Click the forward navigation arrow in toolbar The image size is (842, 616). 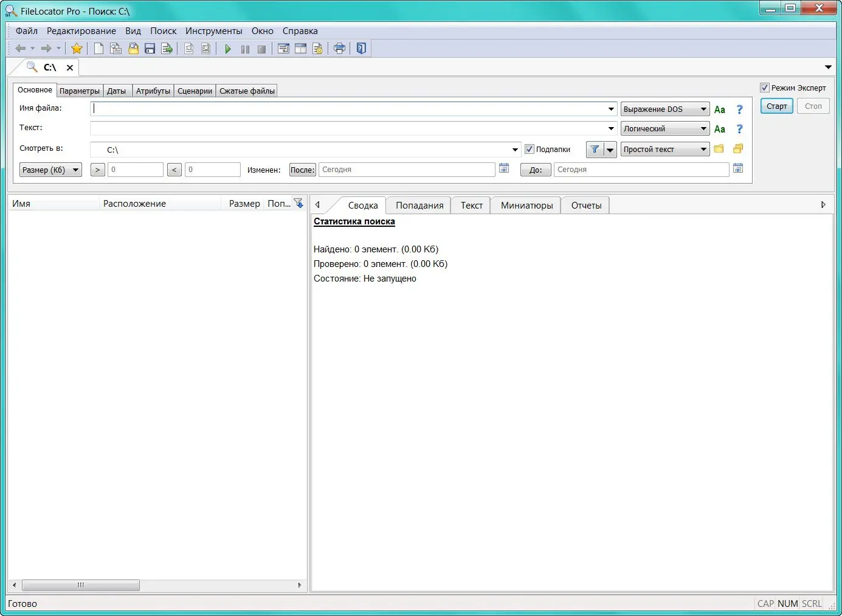tap(46, 49)
